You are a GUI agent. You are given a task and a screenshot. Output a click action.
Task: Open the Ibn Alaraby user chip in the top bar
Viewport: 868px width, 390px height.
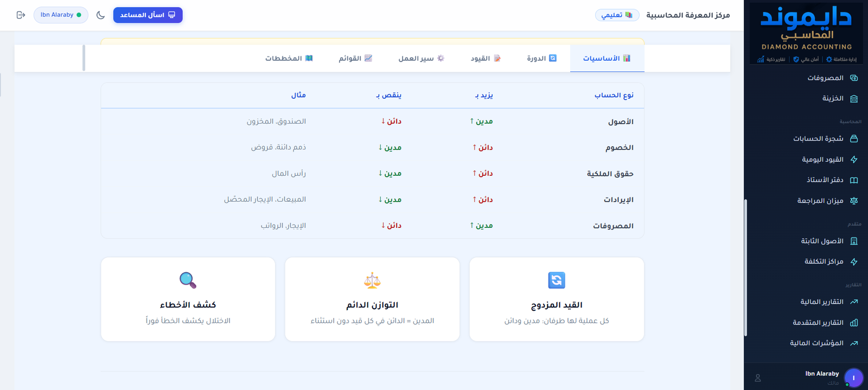(61, 15)
